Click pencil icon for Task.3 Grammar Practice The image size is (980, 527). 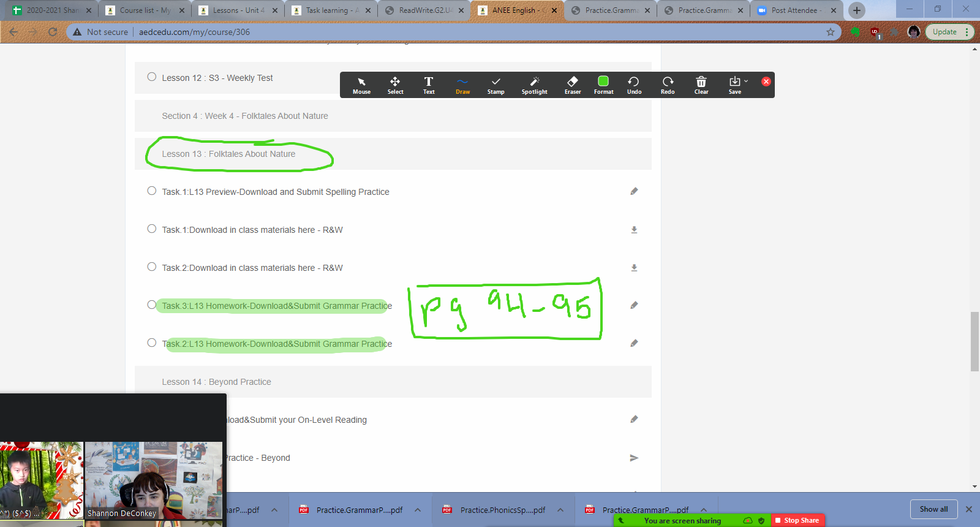[634, 305]
